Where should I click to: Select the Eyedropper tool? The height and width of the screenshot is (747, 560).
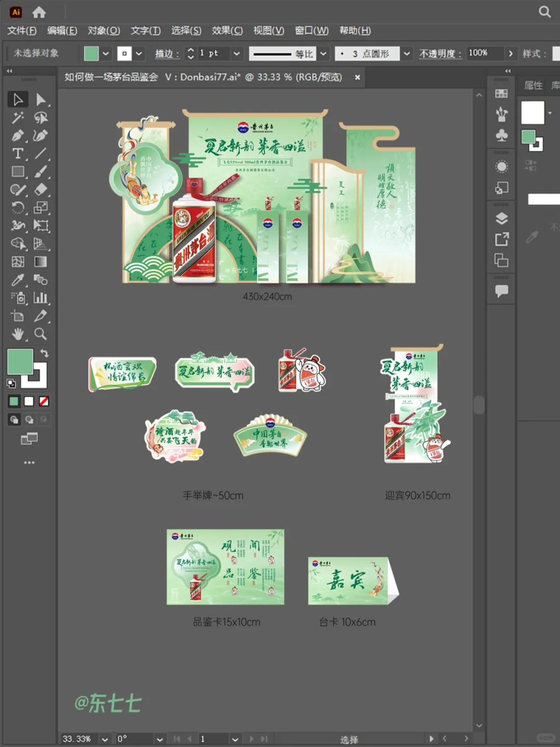coord(18,280)
